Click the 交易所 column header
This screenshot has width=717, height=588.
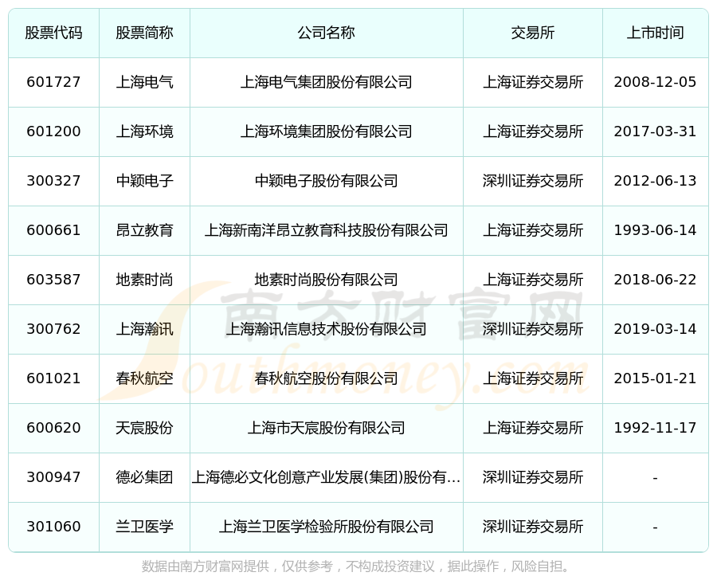[x=533, y=33]
